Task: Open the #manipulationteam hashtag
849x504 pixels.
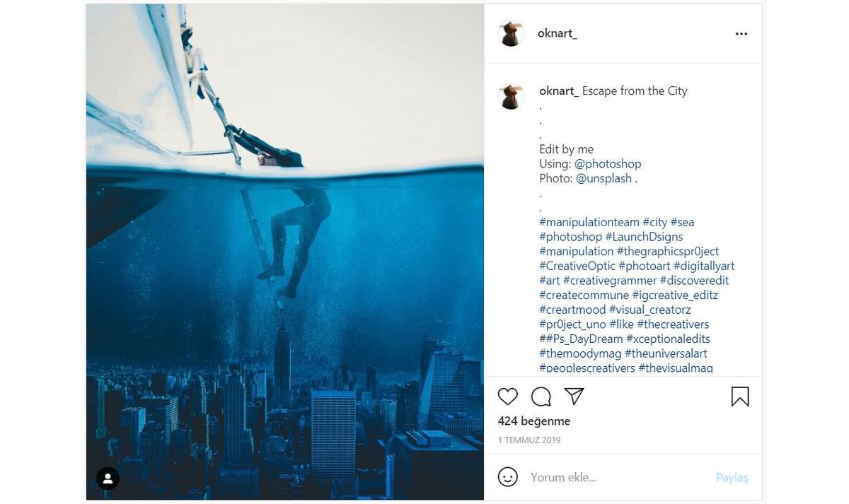Action: [589, 222]
